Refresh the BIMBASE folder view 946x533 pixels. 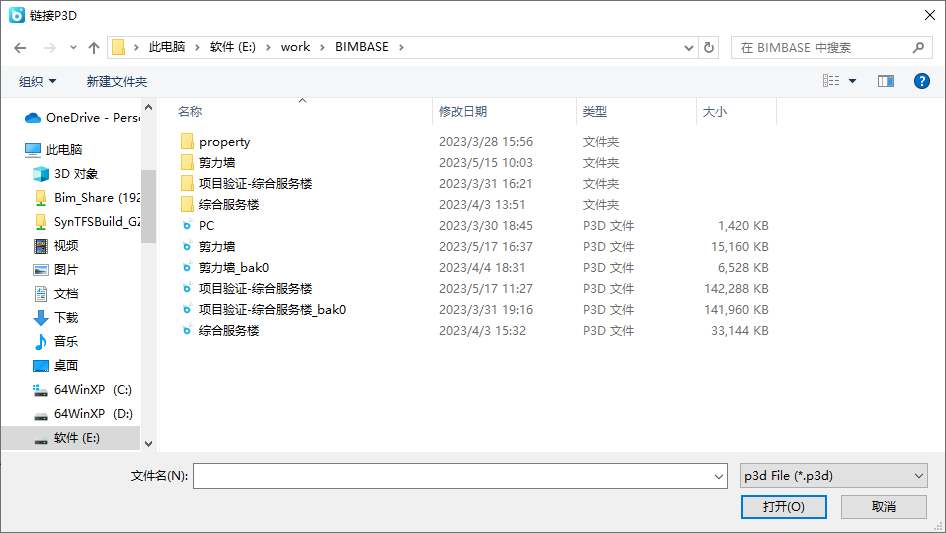click(x=709, y=47)
